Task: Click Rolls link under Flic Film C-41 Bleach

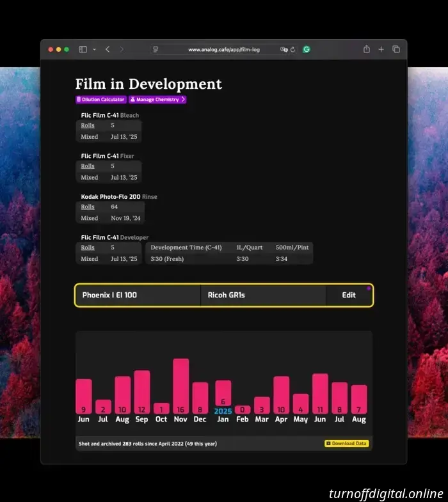Action: point(88,125)
